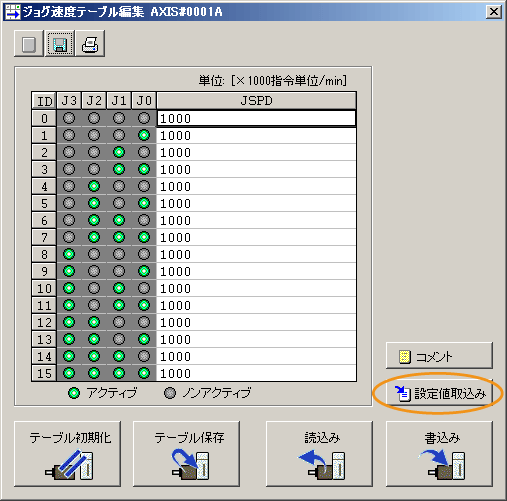Screen dimensions: 507x501
Task: Select the JSPD field for ID 6
Action: (x=256, y=220)
